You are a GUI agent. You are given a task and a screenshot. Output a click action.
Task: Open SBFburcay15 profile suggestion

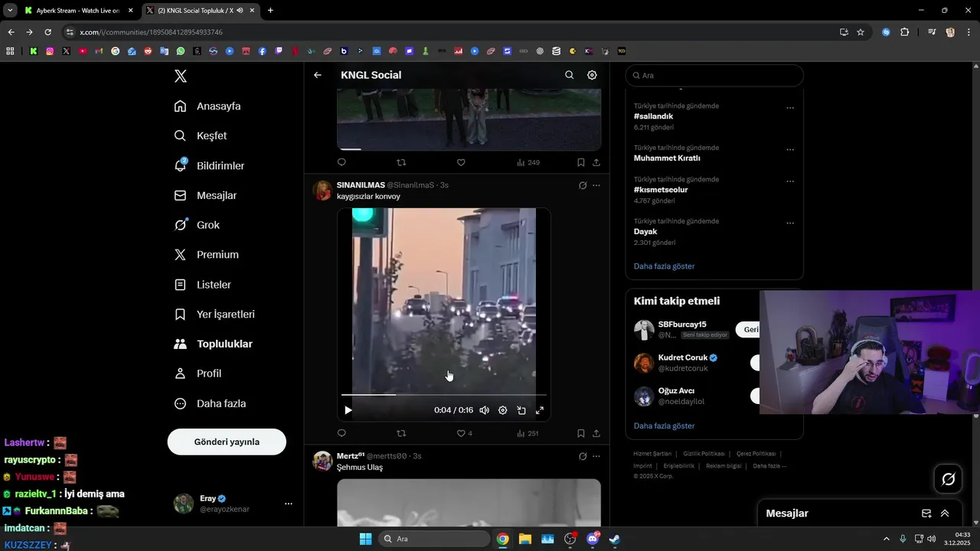(682, 324)
